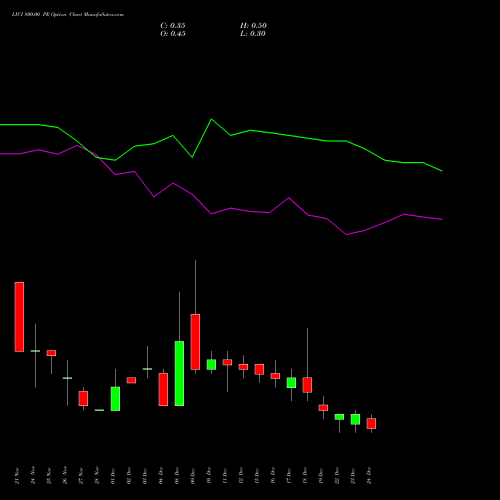
Task: Click the "16 Dec" date axis label
Action: point(273,476)
